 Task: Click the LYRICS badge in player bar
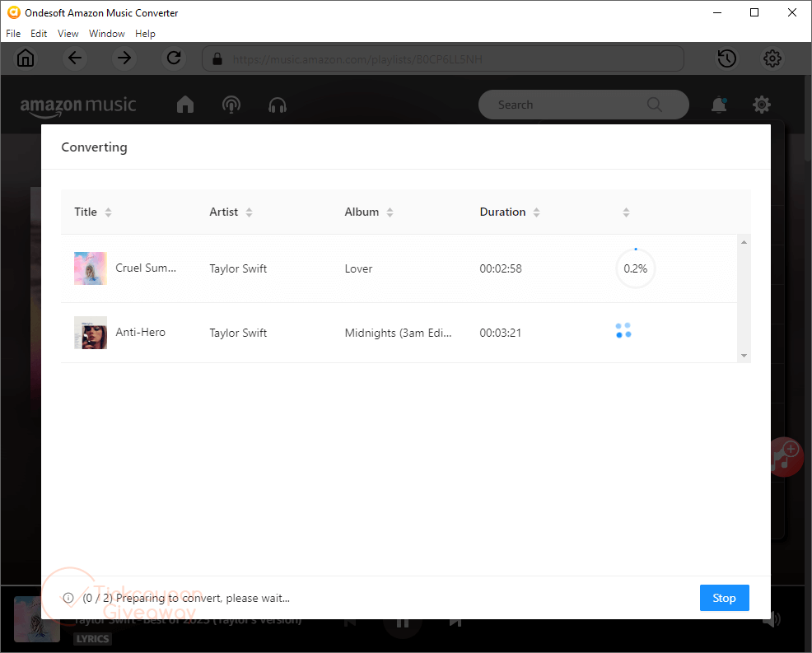(x=93, y=638)
